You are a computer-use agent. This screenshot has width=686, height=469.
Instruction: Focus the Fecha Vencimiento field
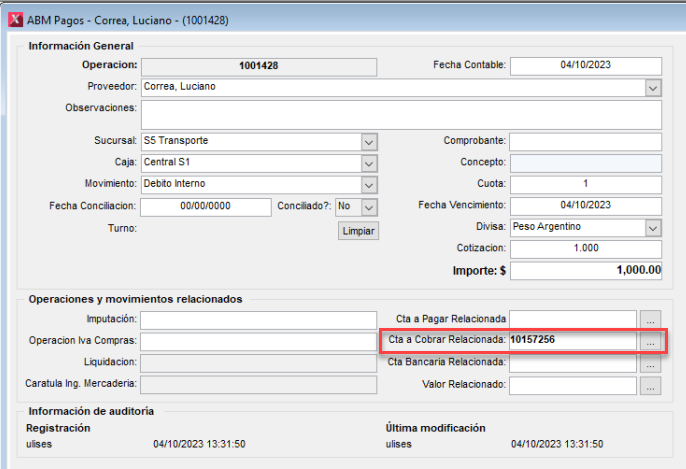tap(585, 206)
